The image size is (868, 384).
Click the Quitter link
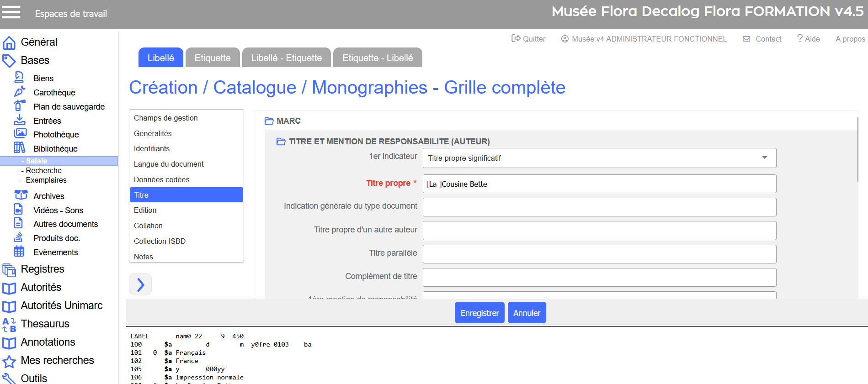(x=528, y=39)
